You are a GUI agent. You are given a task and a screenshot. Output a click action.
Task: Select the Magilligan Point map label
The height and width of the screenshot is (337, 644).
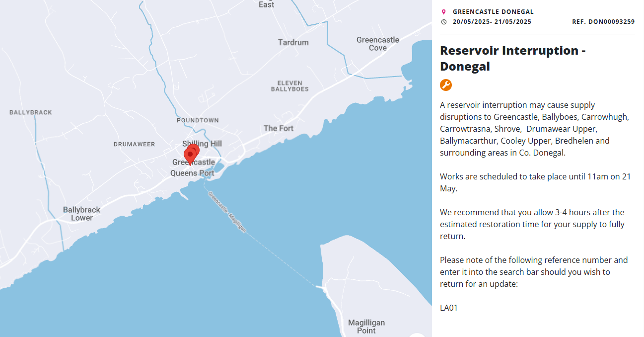pos(366,327)
